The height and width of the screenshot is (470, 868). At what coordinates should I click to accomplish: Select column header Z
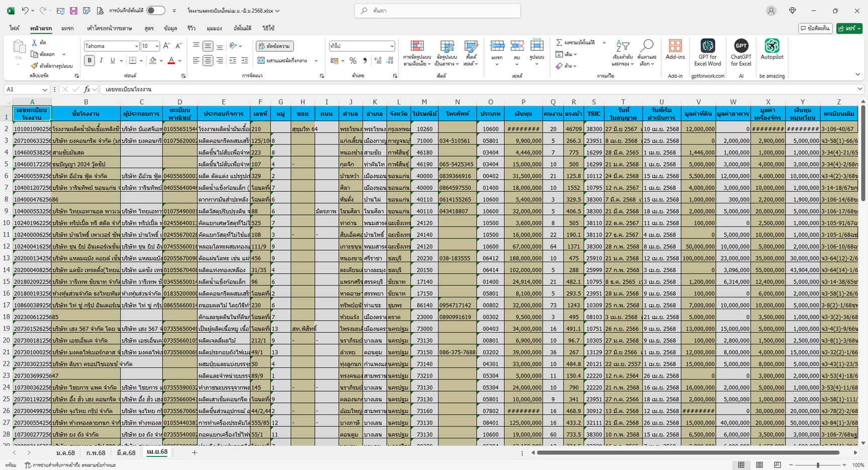tap(838, 101)
